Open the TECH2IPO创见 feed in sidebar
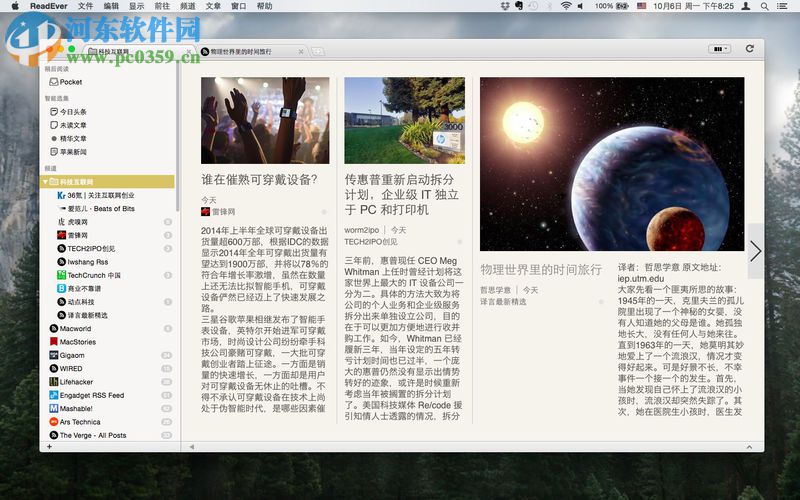Screen dimensions: 800x500 click(86, 248)
